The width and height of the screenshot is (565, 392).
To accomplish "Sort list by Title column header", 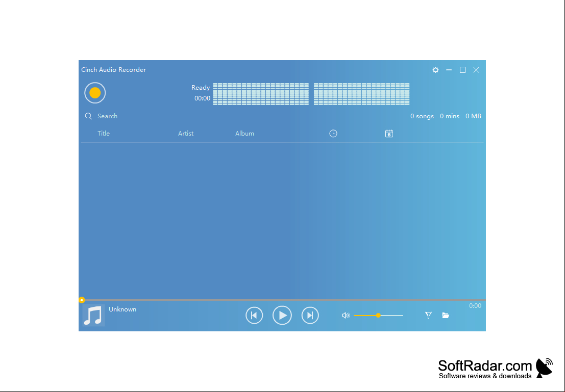I will point(104,133).
